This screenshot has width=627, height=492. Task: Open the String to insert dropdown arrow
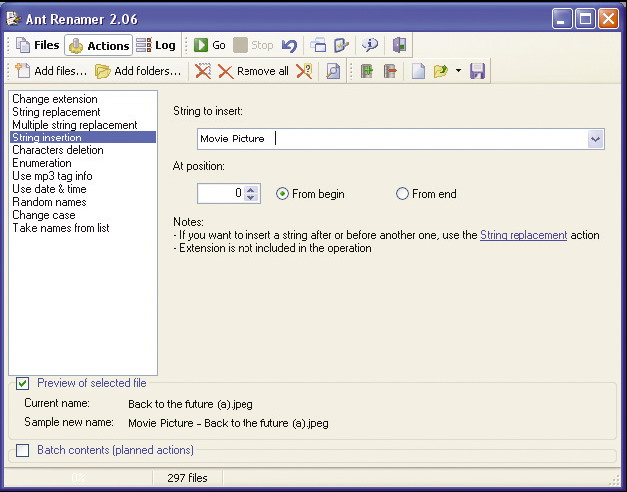pos(595,139)
